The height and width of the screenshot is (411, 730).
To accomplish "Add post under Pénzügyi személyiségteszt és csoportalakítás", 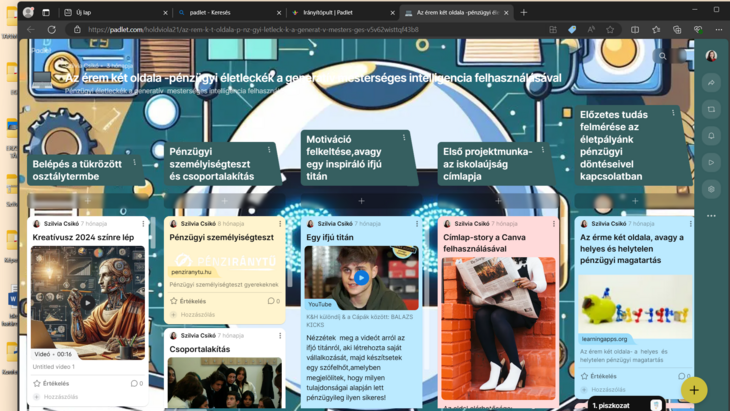I will 224,201.
